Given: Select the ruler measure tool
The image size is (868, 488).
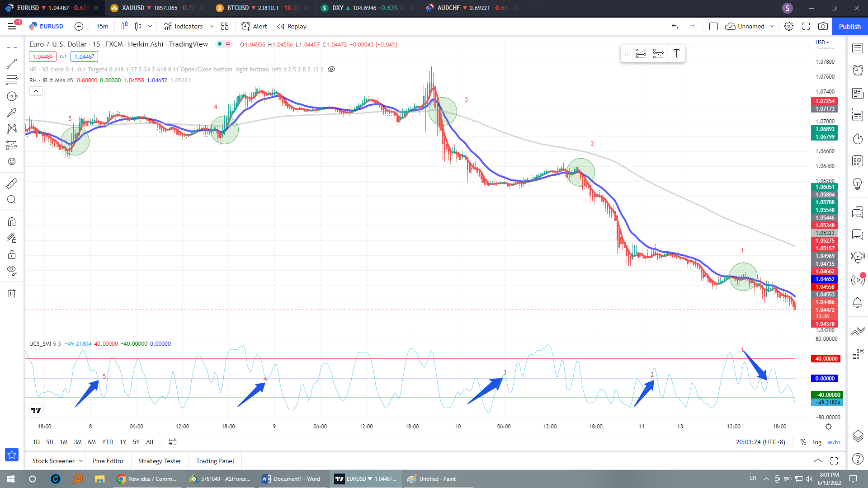Looking at the screenshot, I should [x=12, y=183].
